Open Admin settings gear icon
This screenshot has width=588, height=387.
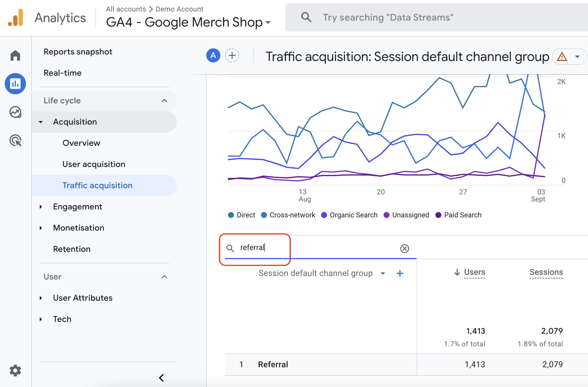[x=15, y=371]
